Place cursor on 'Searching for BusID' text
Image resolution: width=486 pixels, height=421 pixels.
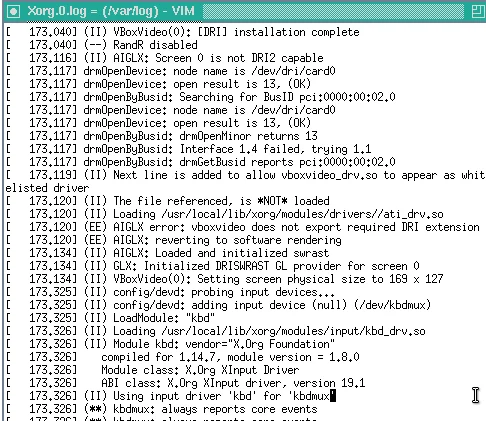236,97
